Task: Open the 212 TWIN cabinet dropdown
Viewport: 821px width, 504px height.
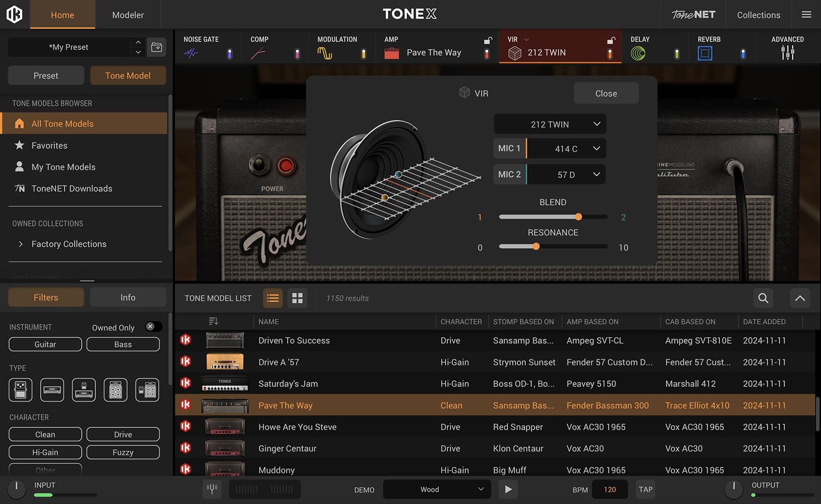Action: click(x=550, y=124)
